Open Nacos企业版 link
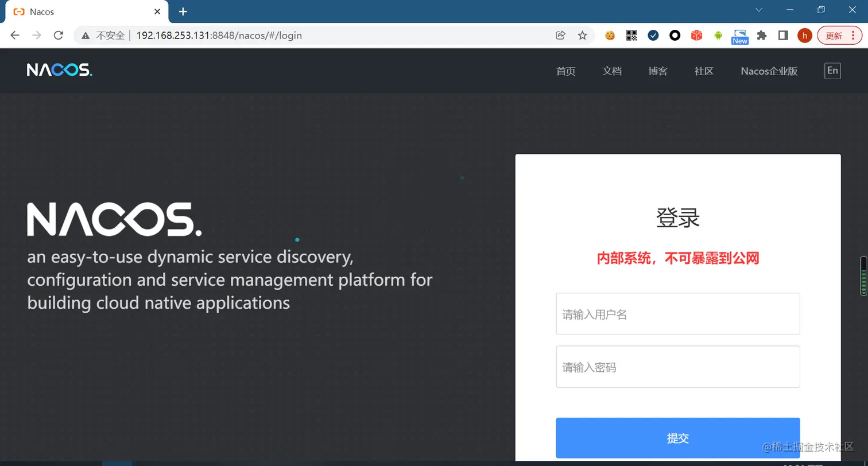This screenshot has height=466, width=868. (769, 71)
